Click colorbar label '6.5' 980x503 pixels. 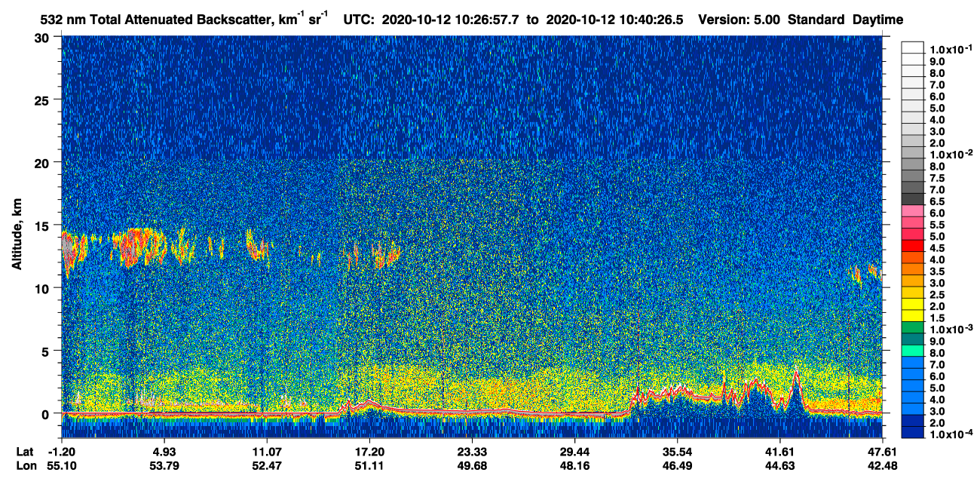[x=939, y=201]
